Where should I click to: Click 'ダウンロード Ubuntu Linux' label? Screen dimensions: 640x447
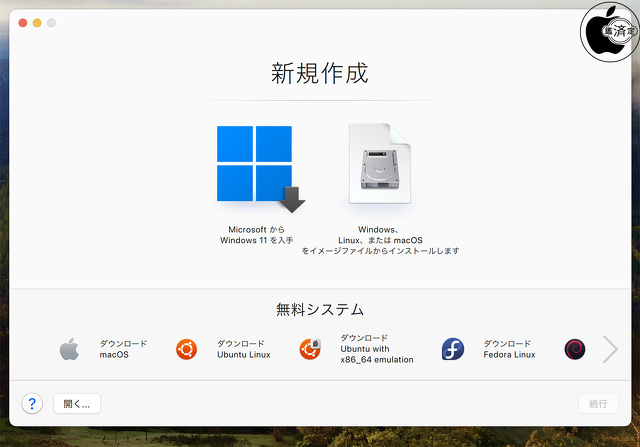(244, 349)
